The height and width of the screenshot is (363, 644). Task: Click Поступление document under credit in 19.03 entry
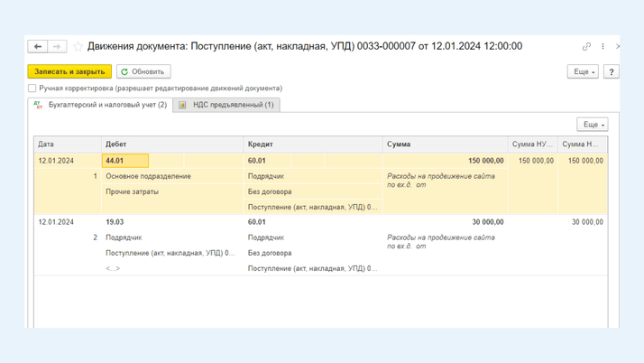tap(313, 268)
